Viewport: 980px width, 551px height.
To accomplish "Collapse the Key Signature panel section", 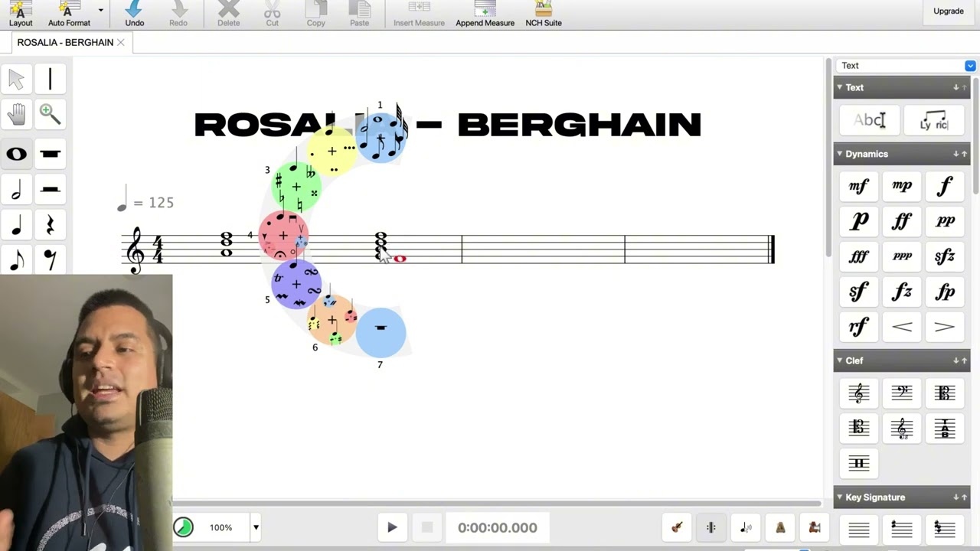I will (839, 497).
